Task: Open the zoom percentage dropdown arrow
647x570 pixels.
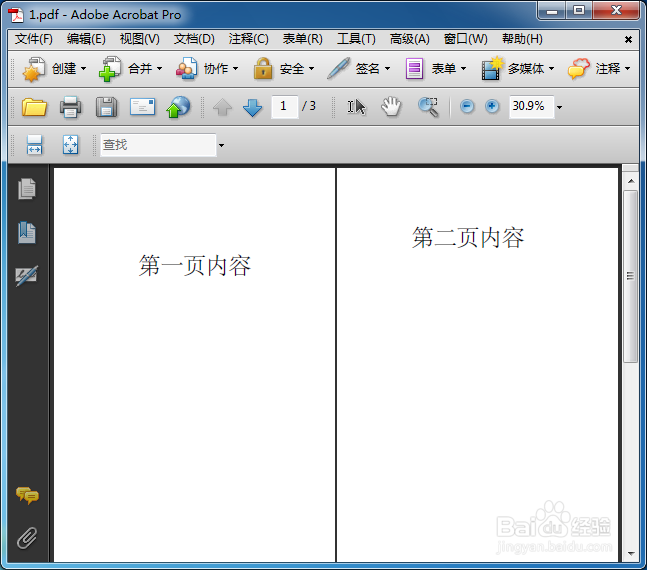Action: (x=559, y=107)
